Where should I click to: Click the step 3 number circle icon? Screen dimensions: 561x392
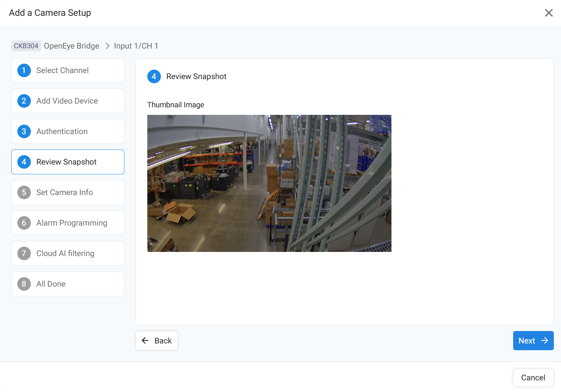24,131
